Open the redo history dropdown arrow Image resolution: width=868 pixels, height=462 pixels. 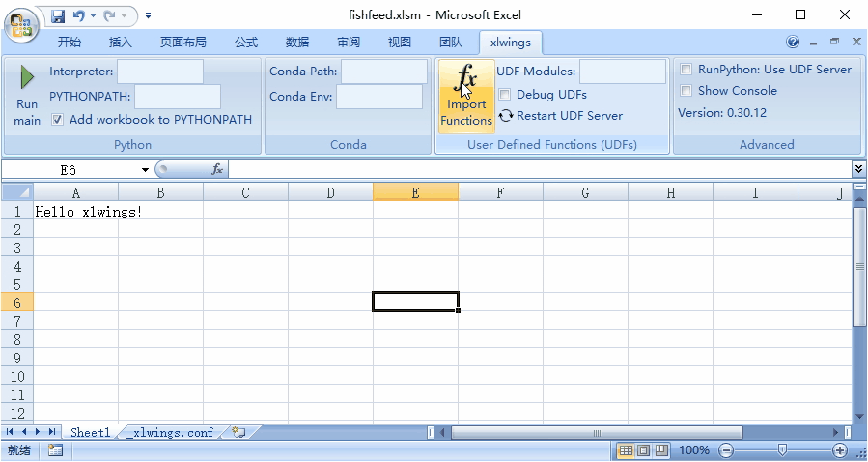(124, 16)
